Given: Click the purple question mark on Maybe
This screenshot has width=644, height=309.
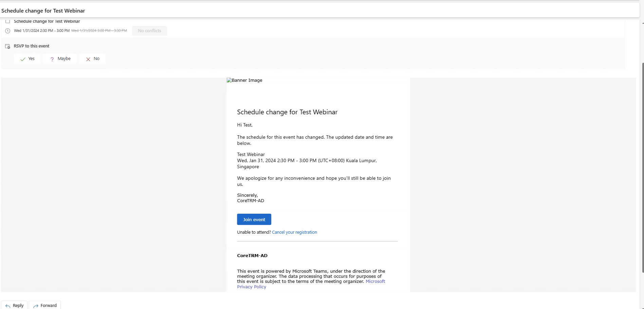Looking at the screenshot, I should [51, 59].
